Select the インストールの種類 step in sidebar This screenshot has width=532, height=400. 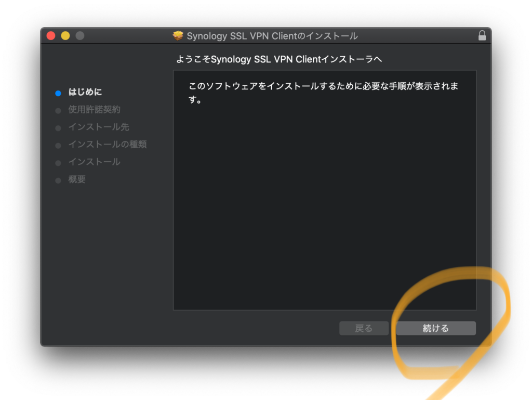click(x=107, y=145)
